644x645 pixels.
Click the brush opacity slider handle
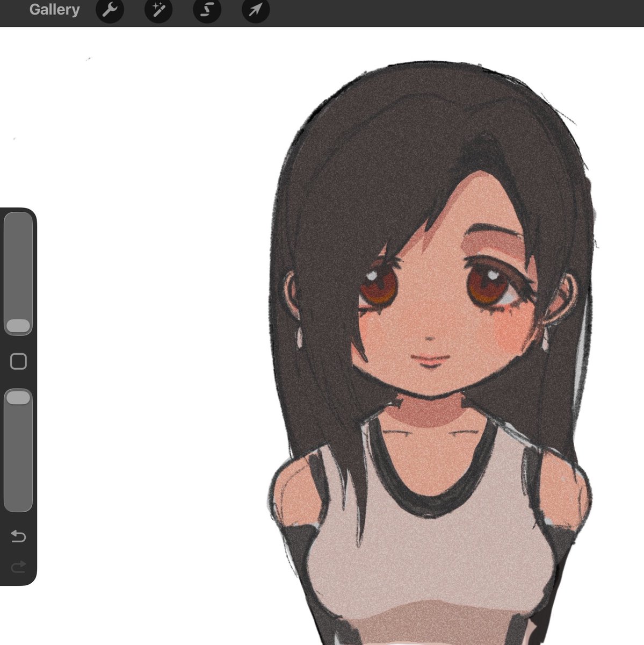[x=18, y=397]
